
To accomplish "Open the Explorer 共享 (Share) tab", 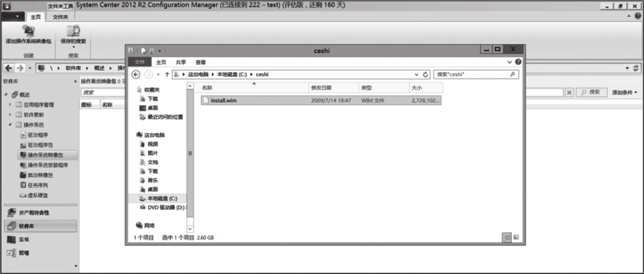I will pyautogui.click(x=181, y=62).
